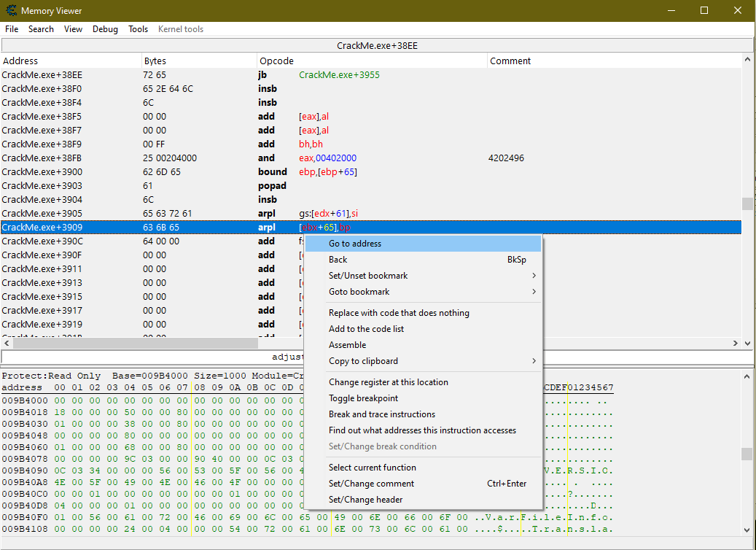
Task: Open the View menu
Action: tap(74, 29)
